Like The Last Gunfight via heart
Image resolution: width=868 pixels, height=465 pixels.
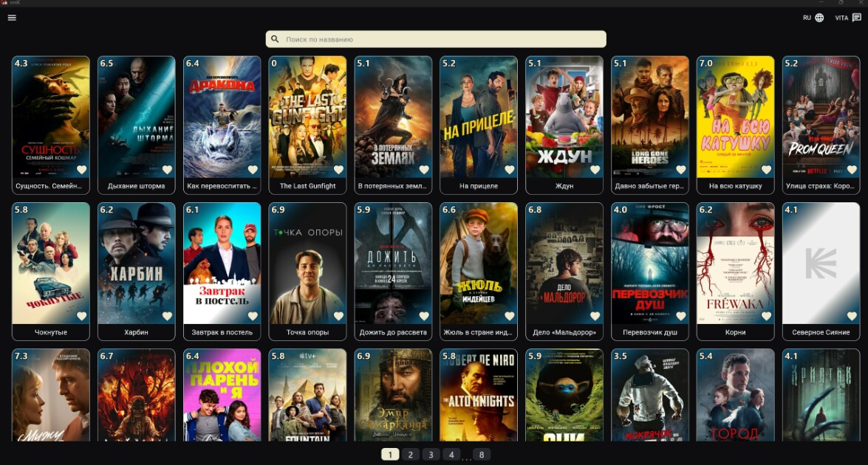coord(338,170)
